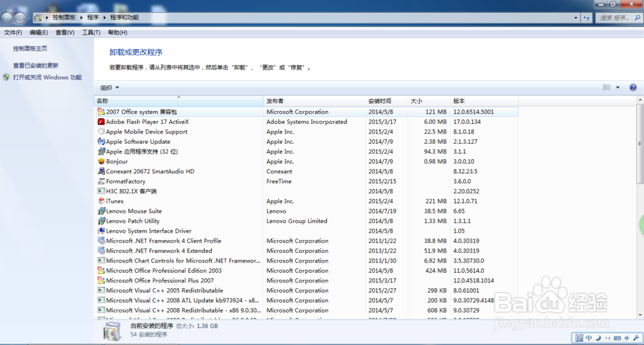Image resolution: width=644 pixels, height=345 pixels.
Task: Select the Visual C++ 2008 Redistributable x86 9.0.30729 row
Action: click(x=307, y=310)
